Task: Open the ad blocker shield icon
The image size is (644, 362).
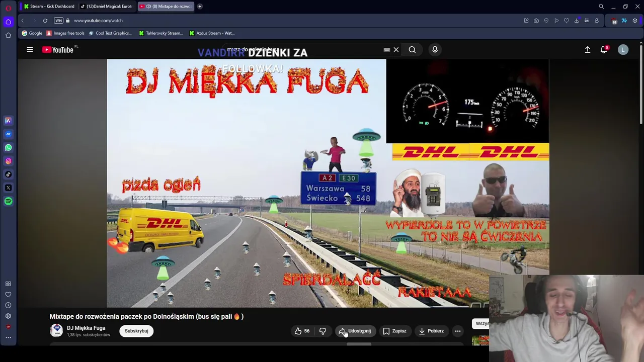Action: [x=546, y=21]
